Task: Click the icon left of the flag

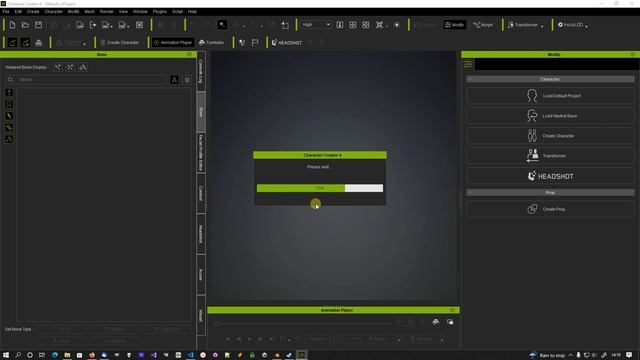Action: (242, 42)
